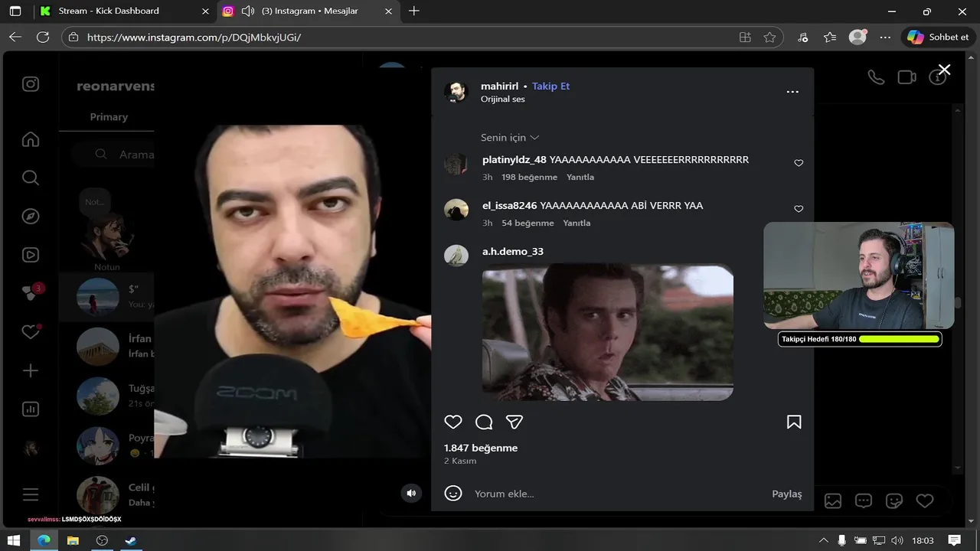Add this page to favorites with the star
Screen dimensions: 980x551
[769, 37]
